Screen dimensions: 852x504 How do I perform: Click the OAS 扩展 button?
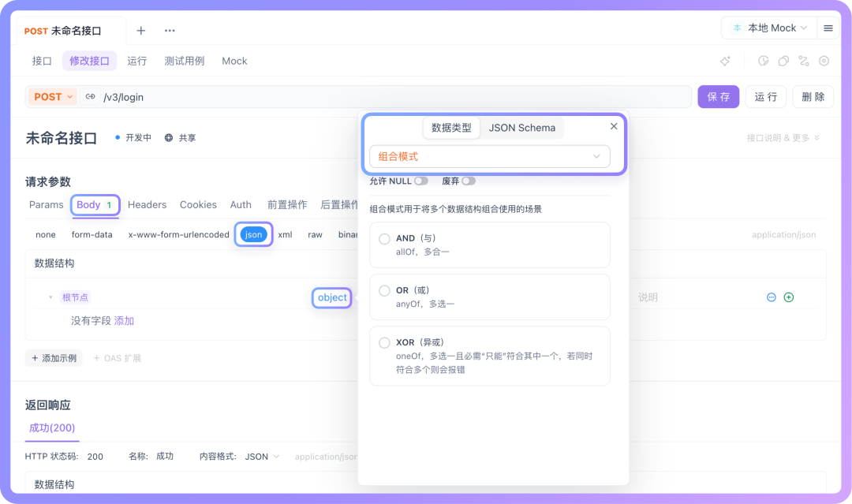click(118, 358)
